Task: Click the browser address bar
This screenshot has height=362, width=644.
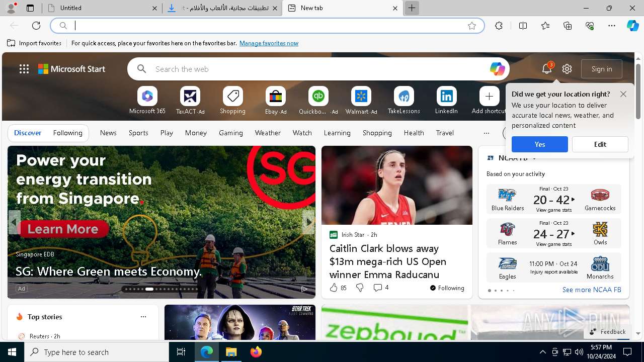Action: 267,26
